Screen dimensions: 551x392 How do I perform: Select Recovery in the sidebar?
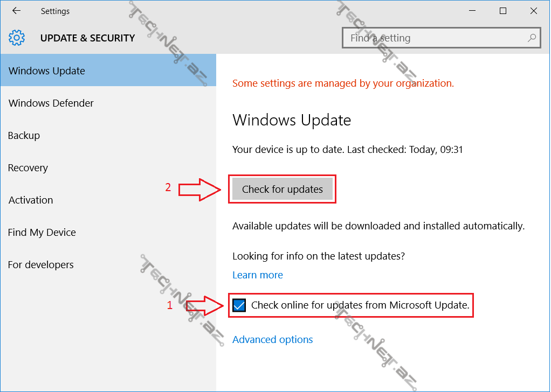pyautogui.click(x=28, y=168)
